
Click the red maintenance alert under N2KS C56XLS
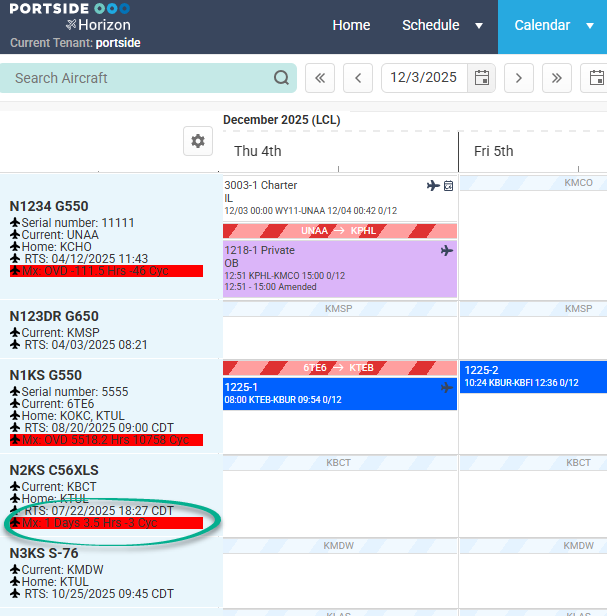coord(105,523)
